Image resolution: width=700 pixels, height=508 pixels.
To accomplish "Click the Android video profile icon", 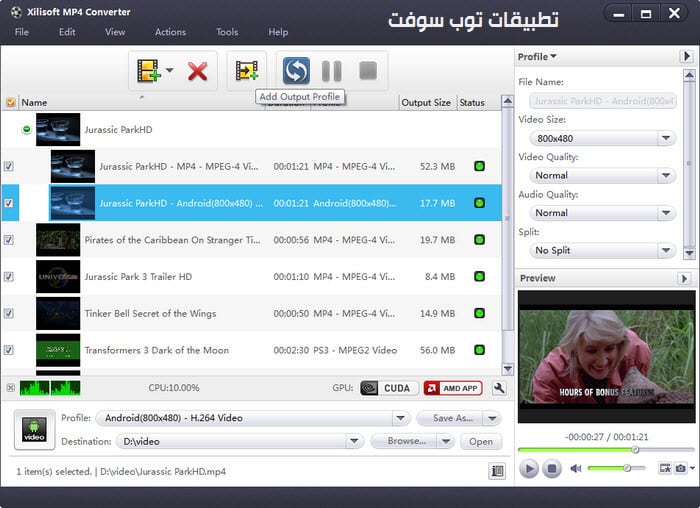I will tap(34, 429).
